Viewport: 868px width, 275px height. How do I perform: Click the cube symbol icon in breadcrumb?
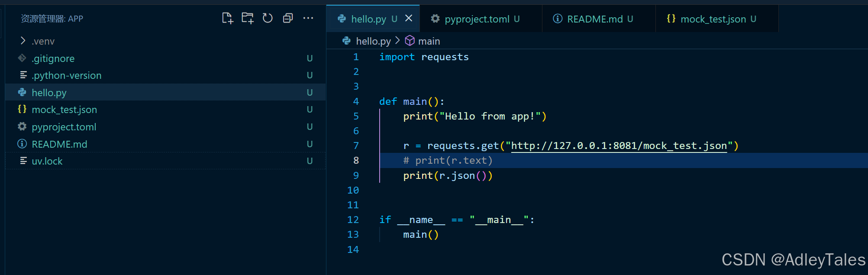[x=410, y=41]
